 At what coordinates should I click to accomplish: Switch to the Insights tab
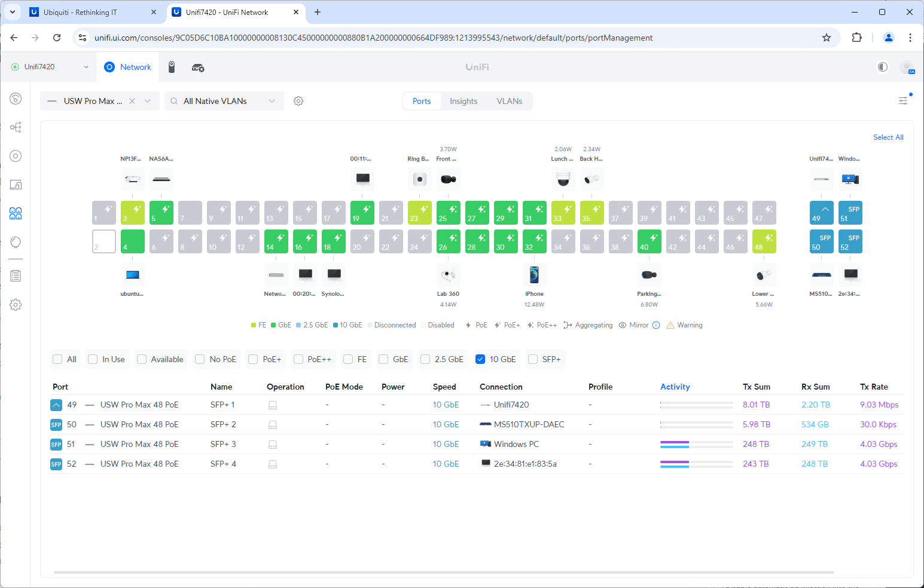point(463,101)
